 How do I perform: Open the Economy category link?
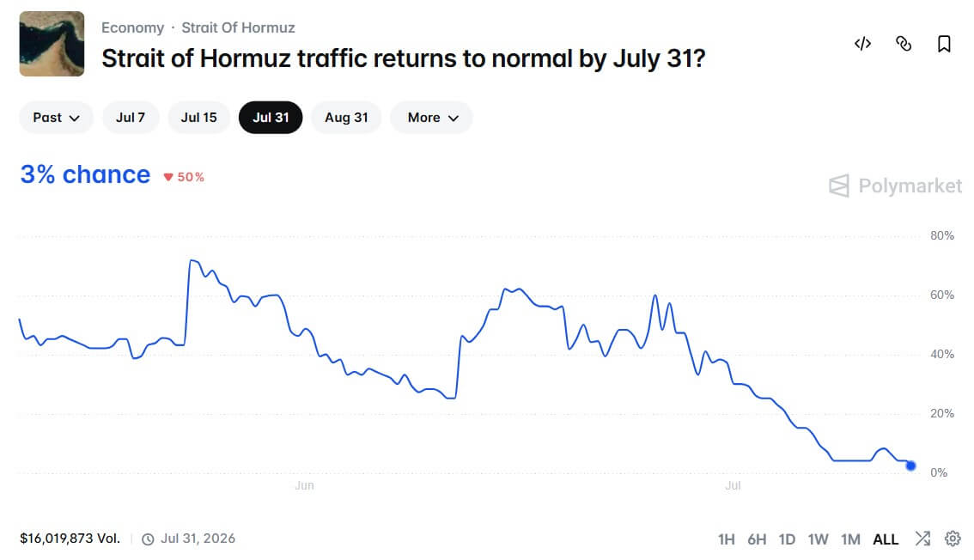pyautogui.click(x=132, y=28)
